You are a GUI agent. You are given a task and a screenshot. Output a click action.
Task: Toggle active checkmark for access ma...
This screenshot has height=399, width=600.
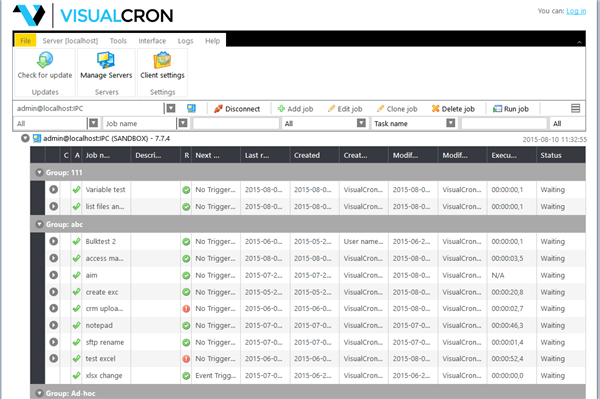[77, 258]
